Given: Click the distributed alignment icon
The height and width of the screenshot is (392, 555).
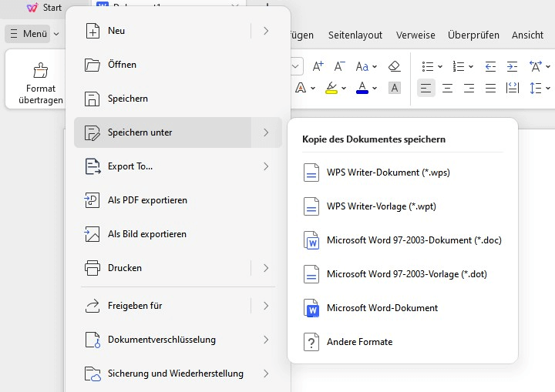Looking at the screenshot, I should 512,87.
